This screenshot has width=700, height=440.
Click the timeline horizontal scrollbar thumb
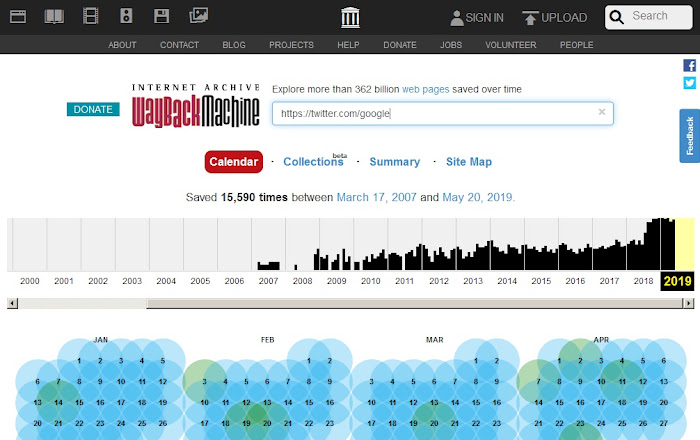click(414, 303)
